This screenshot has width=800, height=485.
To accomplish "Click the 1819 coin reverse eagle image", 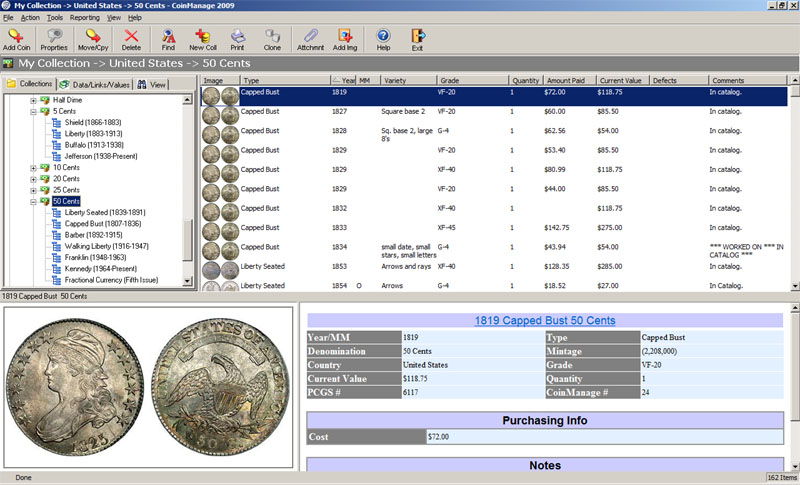I will click(x=220, y=387).
